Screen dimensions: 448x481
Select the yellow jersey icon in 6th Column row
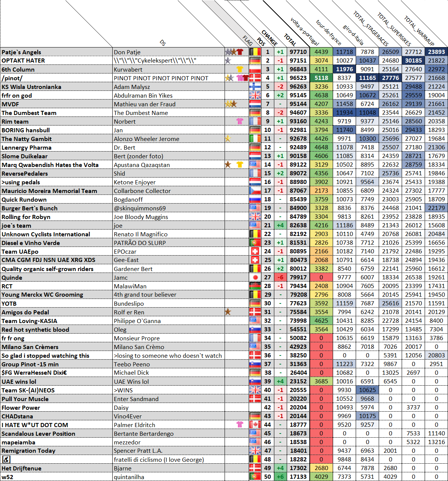point(240,69)
